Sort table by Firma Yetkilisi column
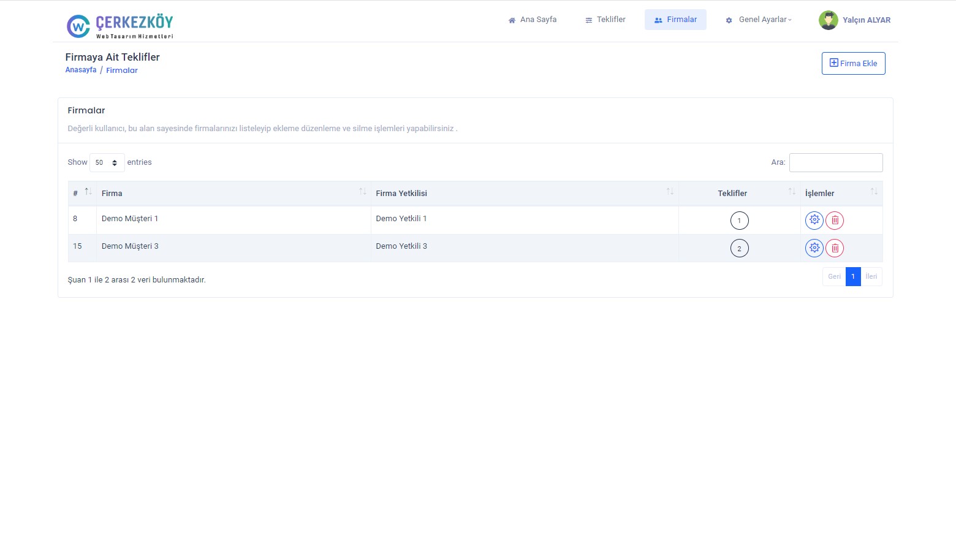This screenshot has height=560, width=956. pyautogui.click(x=524, y=193)
